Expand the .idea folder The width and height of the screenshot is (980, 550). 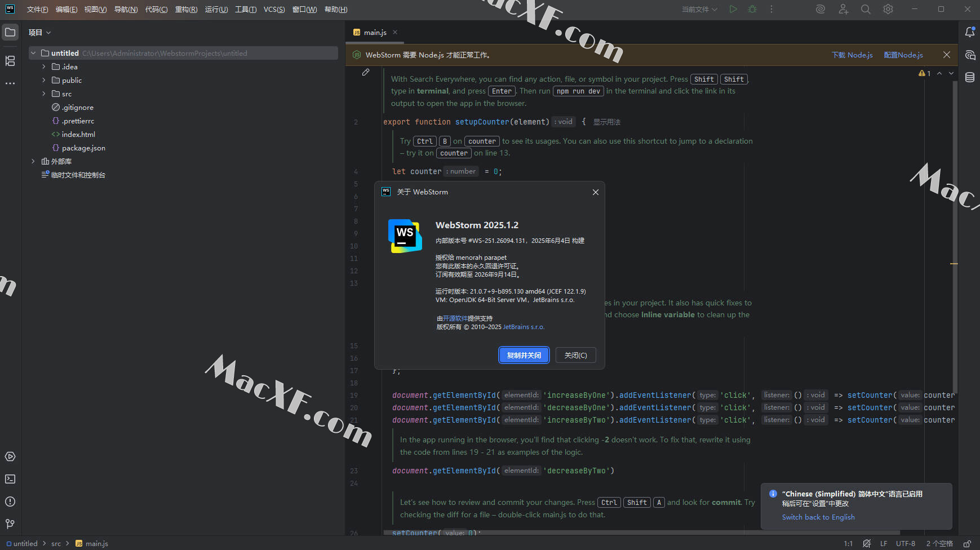click(x=44, y=66)
